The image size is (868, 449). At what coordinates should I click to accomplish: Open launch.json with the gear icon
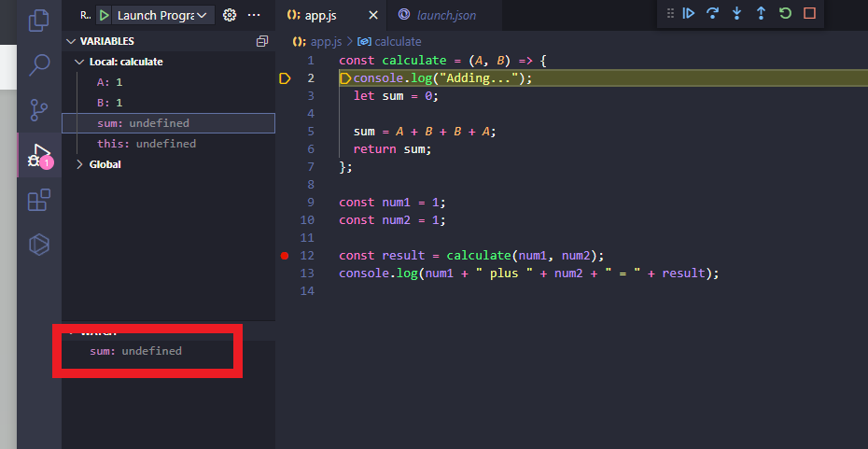point(230,16)
